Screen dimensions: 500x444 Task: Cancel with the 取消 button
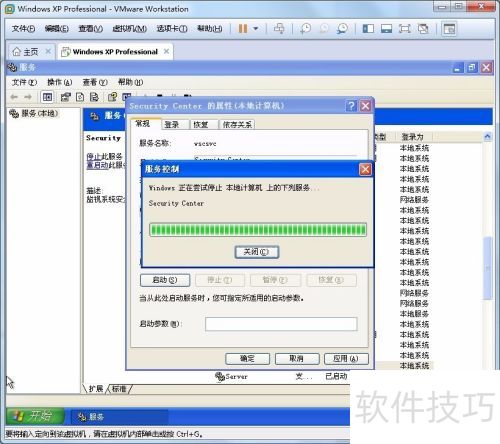click(x=297, y=359)
